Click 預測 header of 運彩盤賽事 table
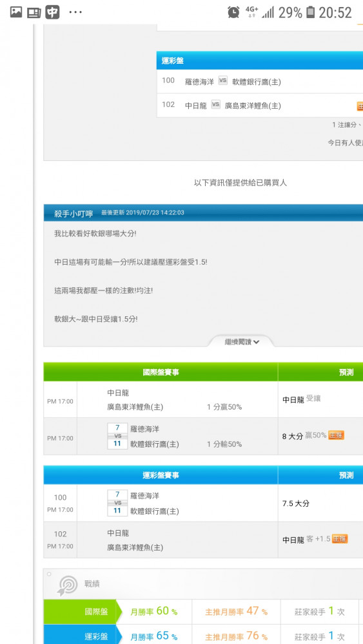 346,475
